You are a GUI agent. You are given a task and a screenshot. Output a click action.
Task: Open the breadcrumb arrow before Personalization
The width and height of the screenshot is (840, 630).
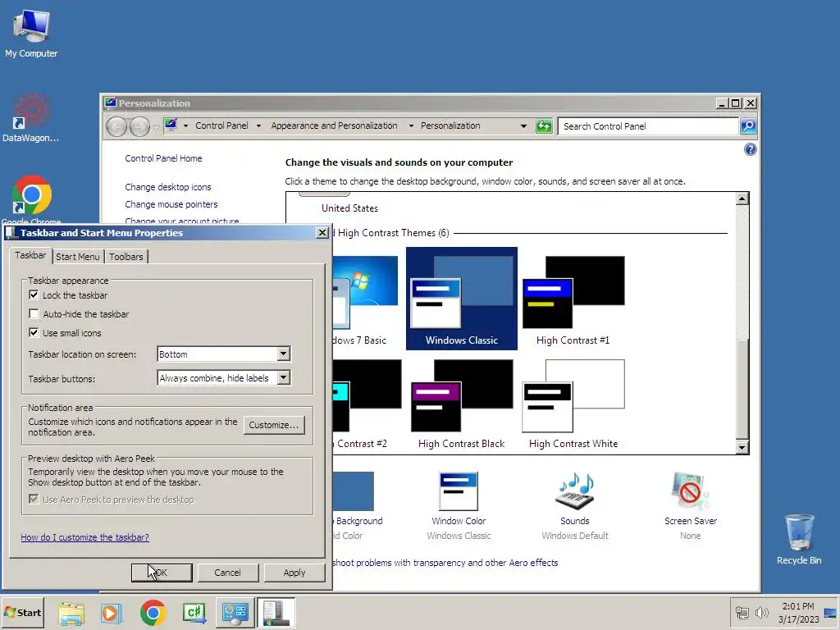[411, 126]
